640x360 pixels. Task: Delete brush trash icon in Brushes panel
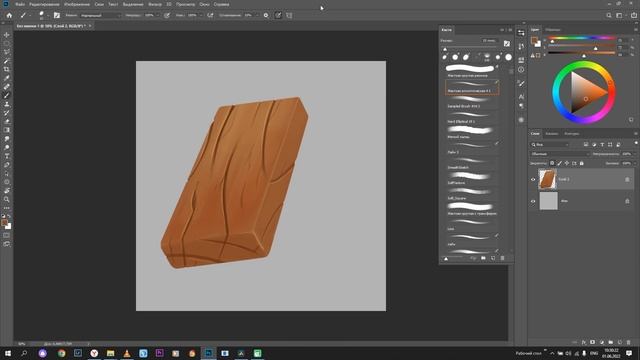(x=502, y=258)
